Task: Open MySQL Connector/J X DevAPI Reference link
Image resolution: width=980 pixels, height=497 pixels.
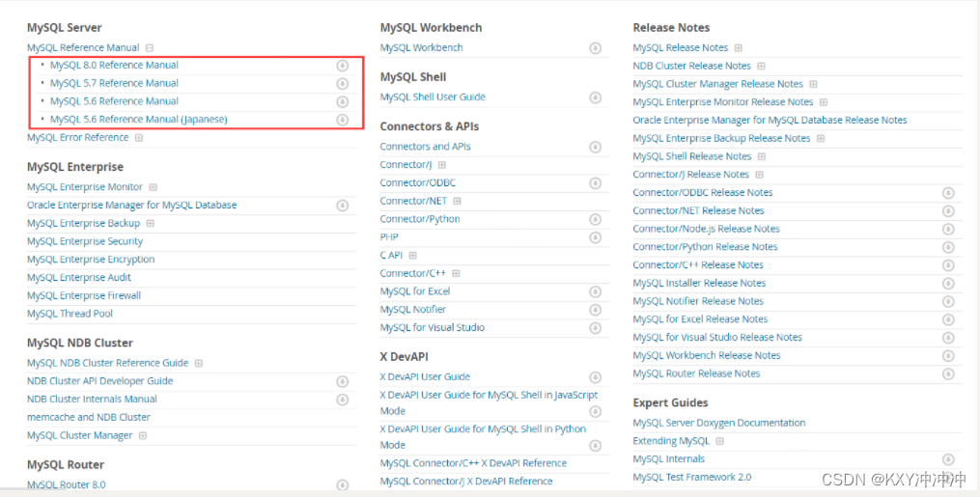Action: 466,482
